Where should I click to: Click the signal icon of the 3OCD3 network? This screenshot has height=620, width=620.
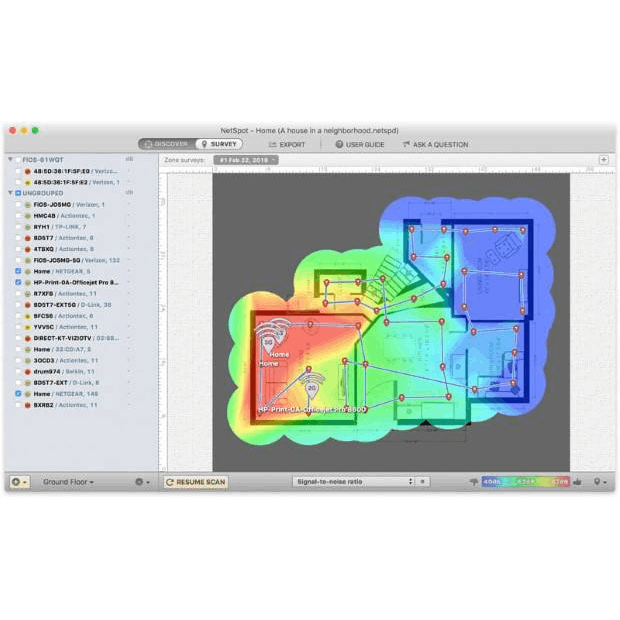pos(28,361)
